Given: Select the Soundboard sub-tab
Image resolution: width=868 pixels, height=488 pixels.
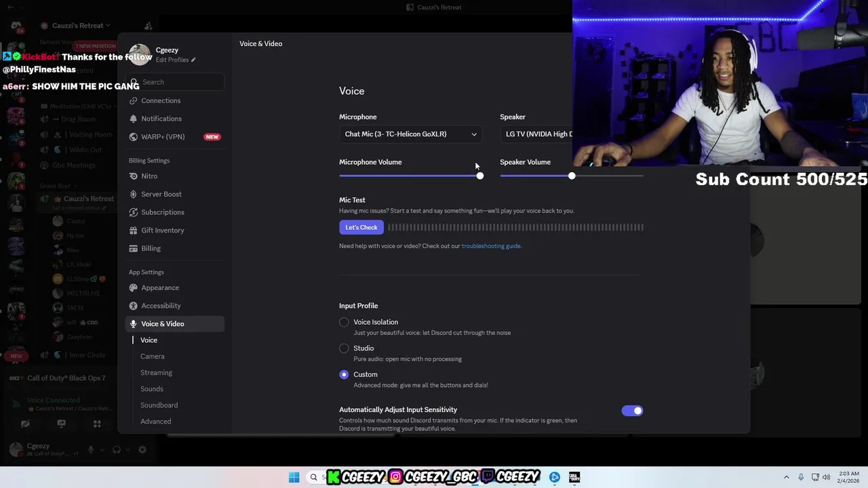Looking at the screenshot, I should coord(159,405).
